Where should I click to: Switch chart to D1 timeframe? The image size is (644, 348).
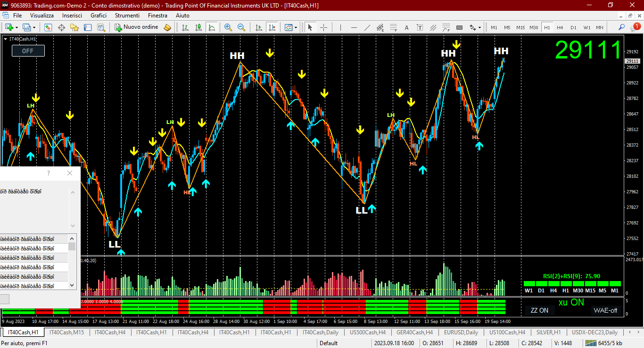coord(573,27)
